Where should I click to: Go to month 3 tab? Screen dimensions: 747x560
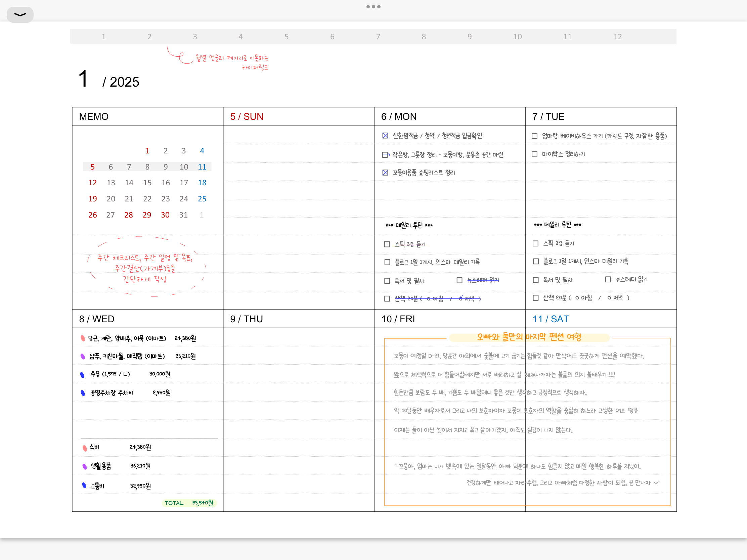click(195, 37)
